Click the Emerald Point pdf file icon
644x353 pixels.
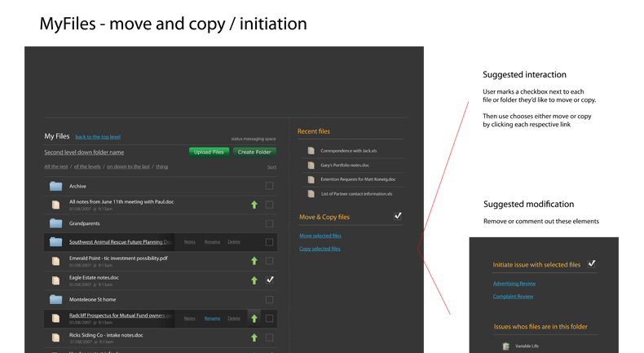[55, 261]
